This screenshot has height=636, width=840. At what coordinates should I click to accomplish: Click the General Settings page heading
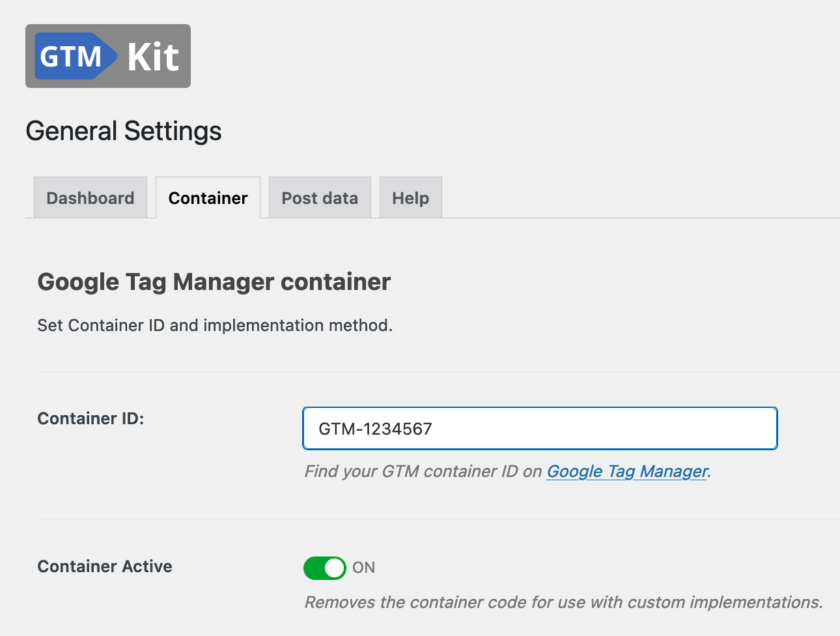[x=124, y=131]
